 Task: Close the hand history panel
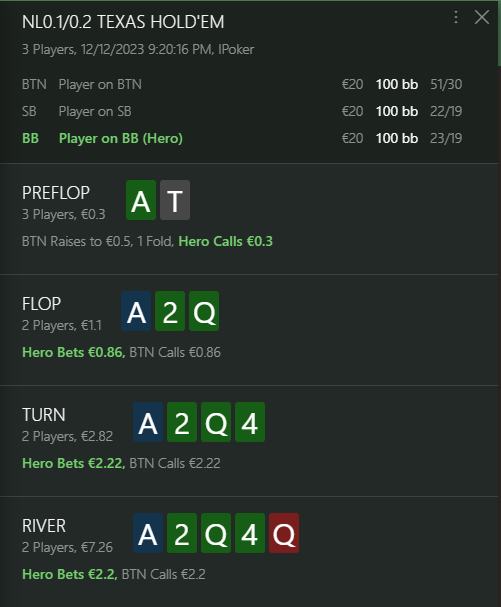coord(482,17)
